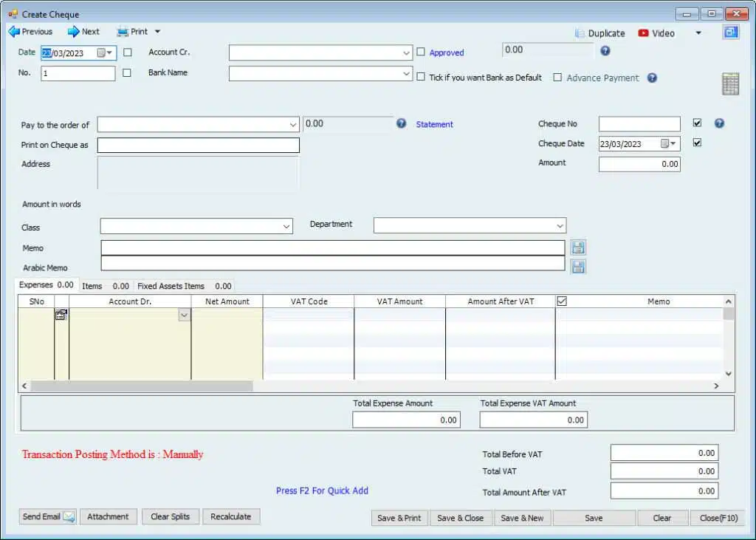Expand the Video dropdown arrow
This screenshot has width=756, height=540.
698,33
